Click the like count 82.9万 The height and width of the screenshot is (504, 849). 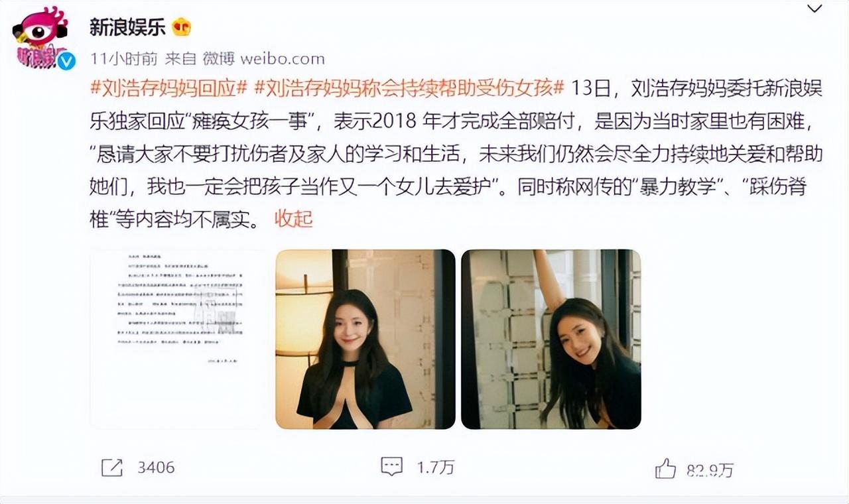pyautogui.click(x=710, y=470)
